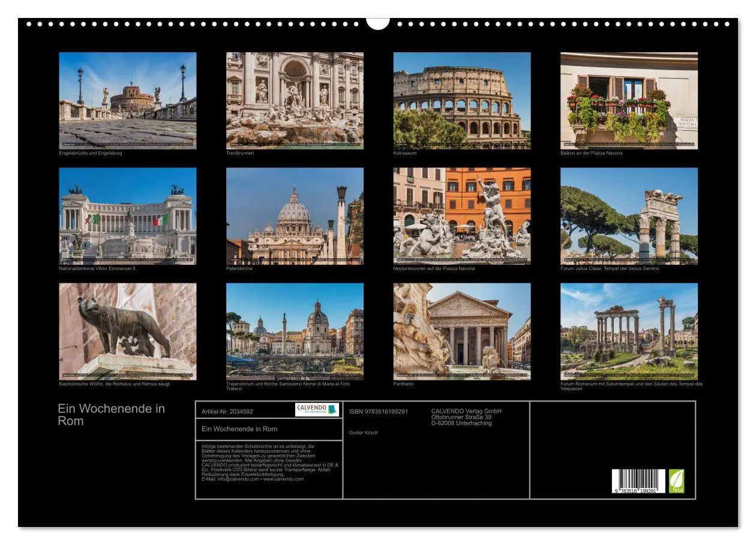
Task: Click the boxed 'Ein Wochenende in Rom' subtitle
Action: click(x=239, y=429)
